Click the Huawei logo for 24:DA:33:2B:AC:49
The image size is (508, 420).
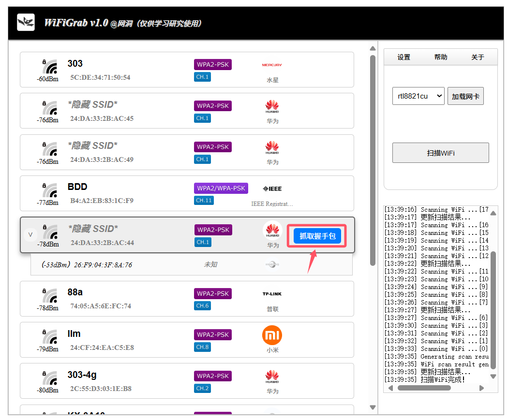click(x=272, y=147)
